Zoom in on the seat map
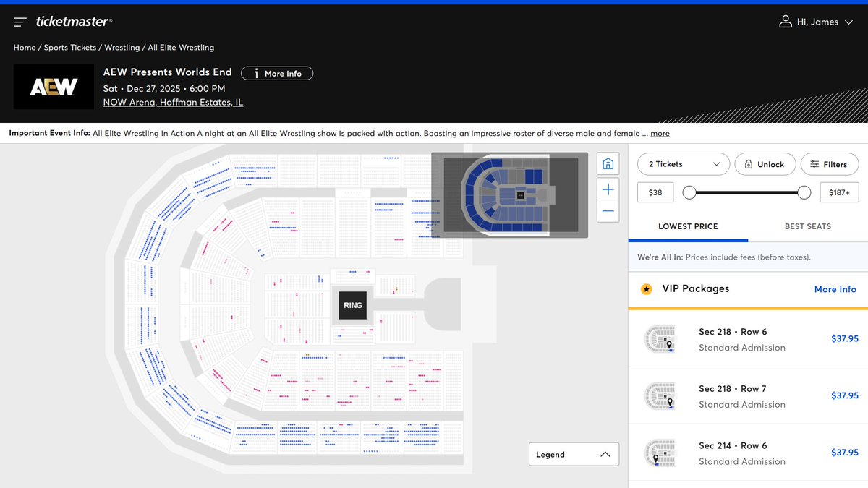The width and height of the screenshot is (868, 488). [608, 189]
